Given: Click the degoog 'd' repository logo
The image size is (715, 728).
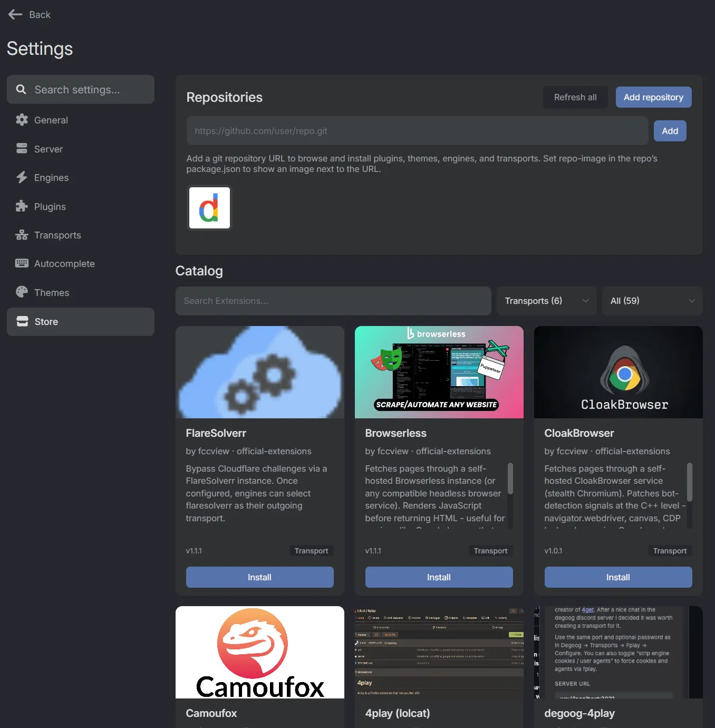Looking at the screenshot, I should 209,208.
